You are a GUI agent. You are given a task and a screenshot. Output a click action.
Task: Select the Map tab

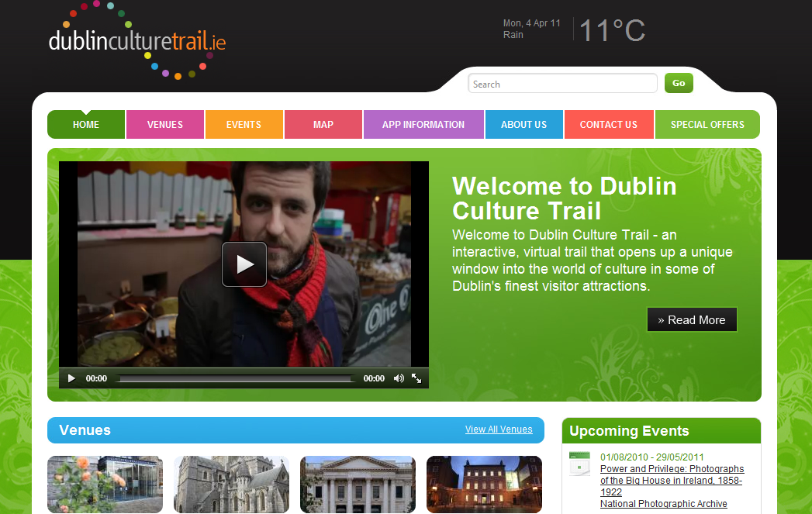coord(323,125)
